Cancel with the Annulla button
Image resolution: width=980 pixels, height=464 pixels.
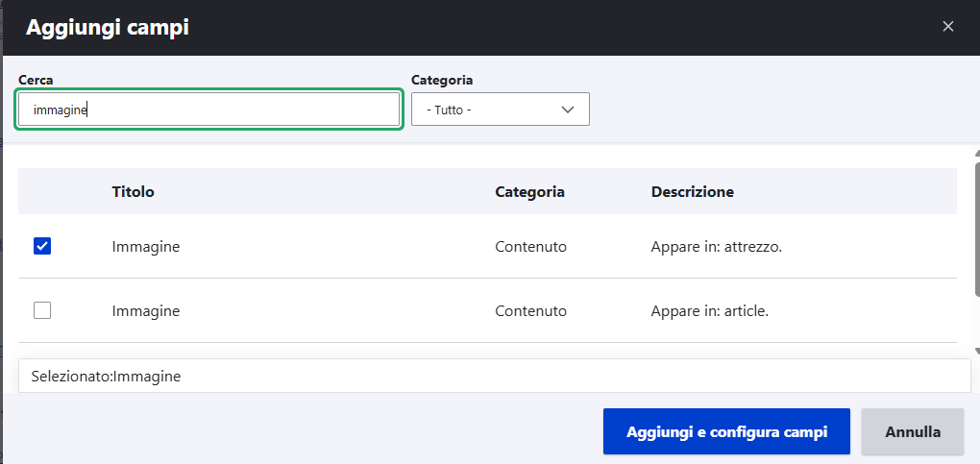[912, 432]
